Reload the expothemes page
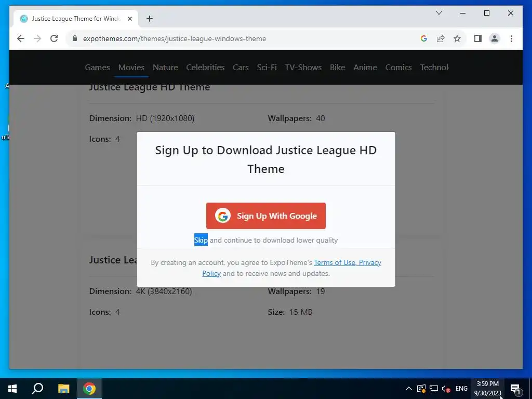 (x=54, y=38)
